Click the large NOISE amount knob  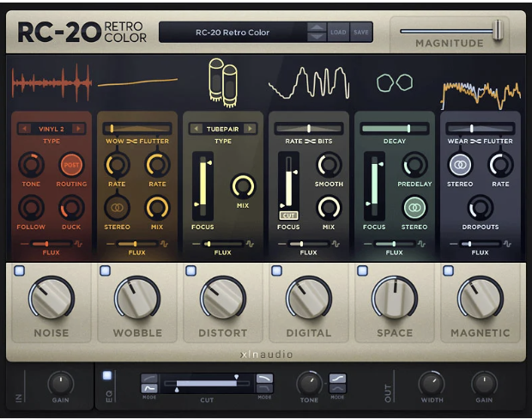coord(51,298)
